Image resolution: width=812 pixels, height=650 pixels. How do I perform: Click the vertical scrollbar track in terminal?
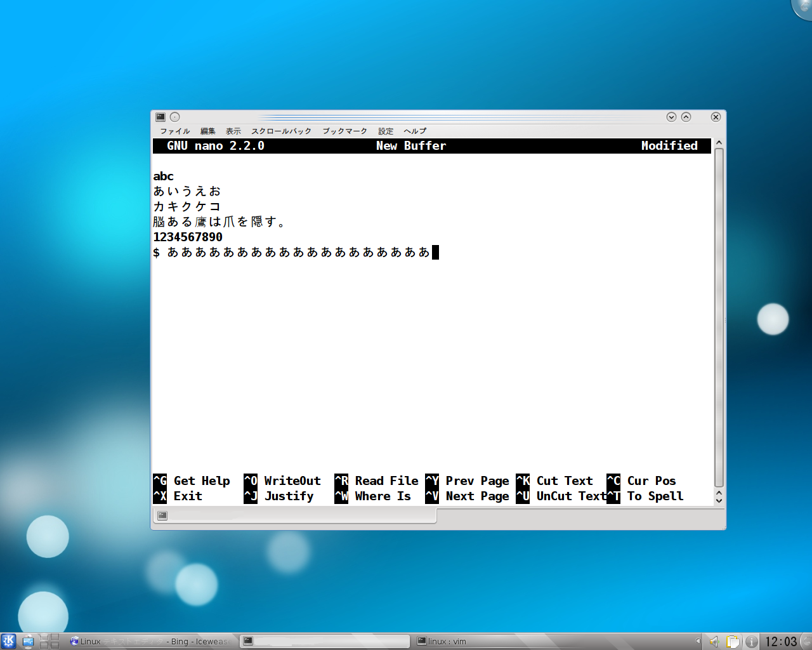(719, 317)
